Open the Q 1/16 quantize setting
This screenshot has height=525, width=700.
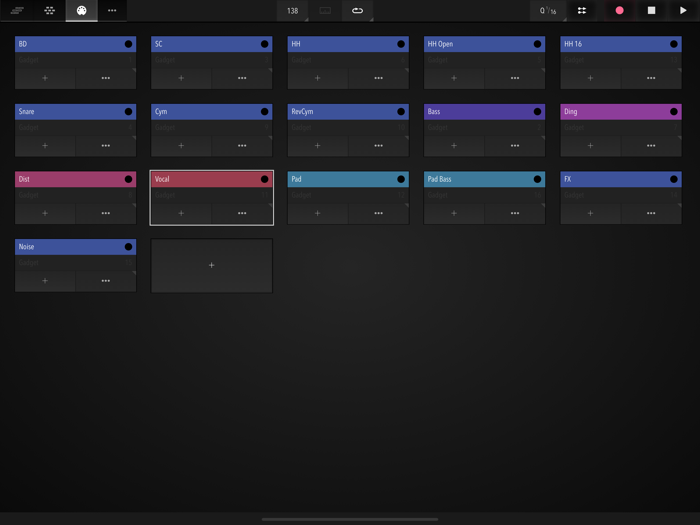coord(548,11)
